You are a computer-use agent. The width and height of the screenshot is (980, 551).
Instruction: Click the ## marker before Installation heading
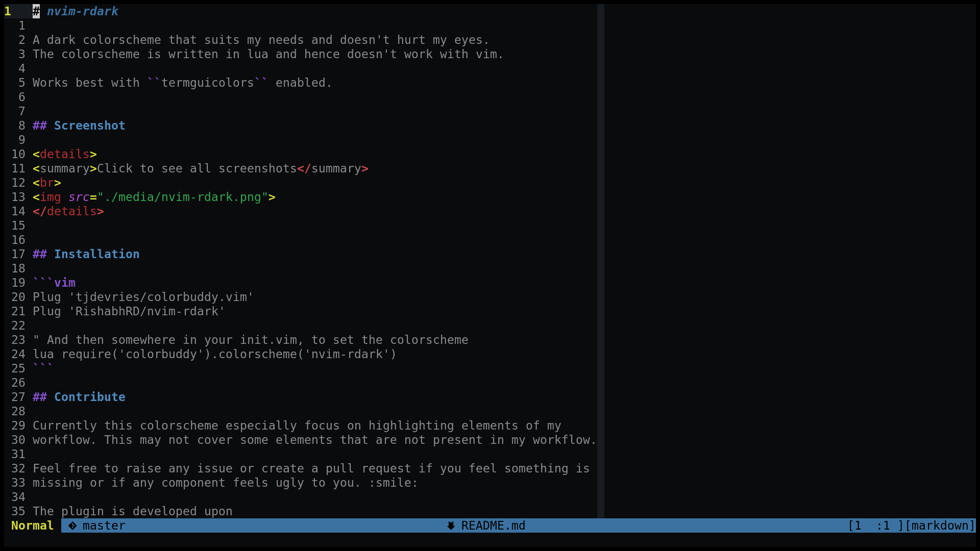click(39, 254)
